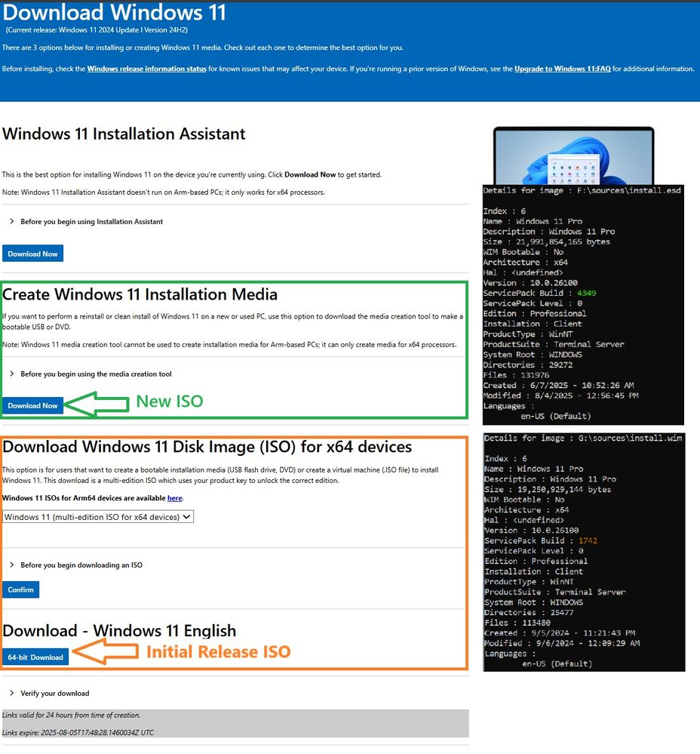The width and height of the screenshot is (700, 754).
Task: Click the 'Download Windows 11 Disk Image (ISO)' heading
Action: tap(207, 447)
